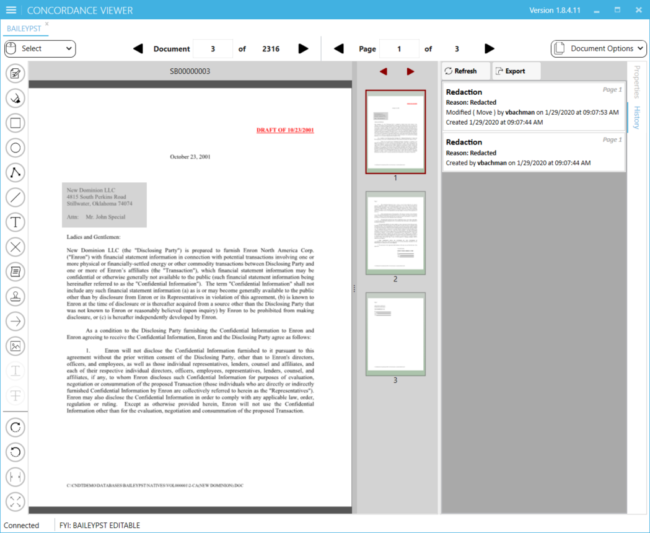Switch to the BAILEYPST tab
Image resolution: width=650 pixels, height=533 pixels.
point(24,29)
